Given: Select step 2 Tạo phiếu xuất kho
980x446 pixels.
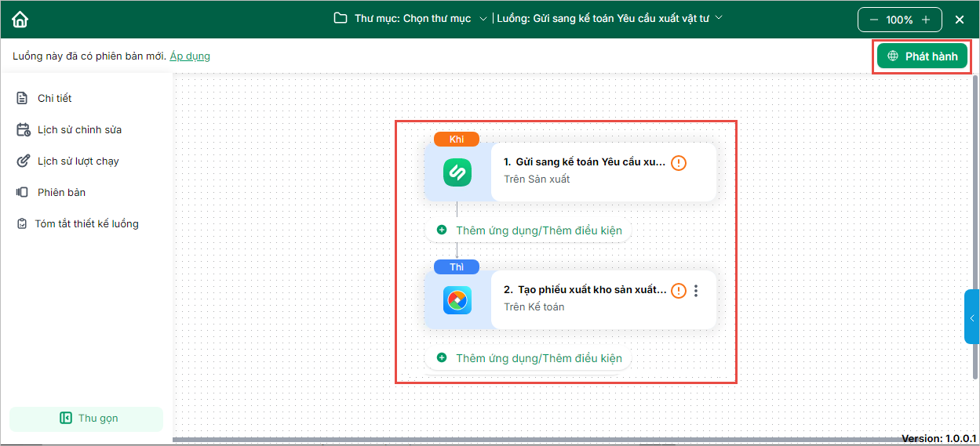Looking at the screenshot, I should point(570,299).
